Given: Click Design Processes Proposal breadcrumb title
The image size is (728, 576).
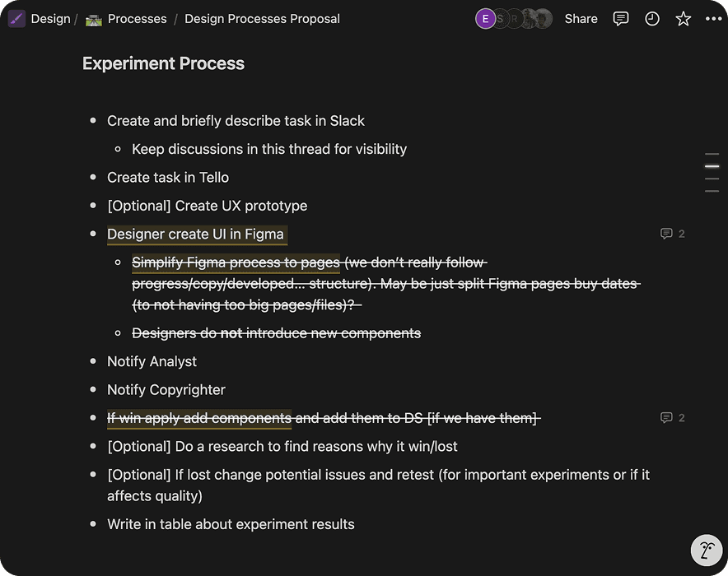Looking at the screenshot, I should 262,19.
